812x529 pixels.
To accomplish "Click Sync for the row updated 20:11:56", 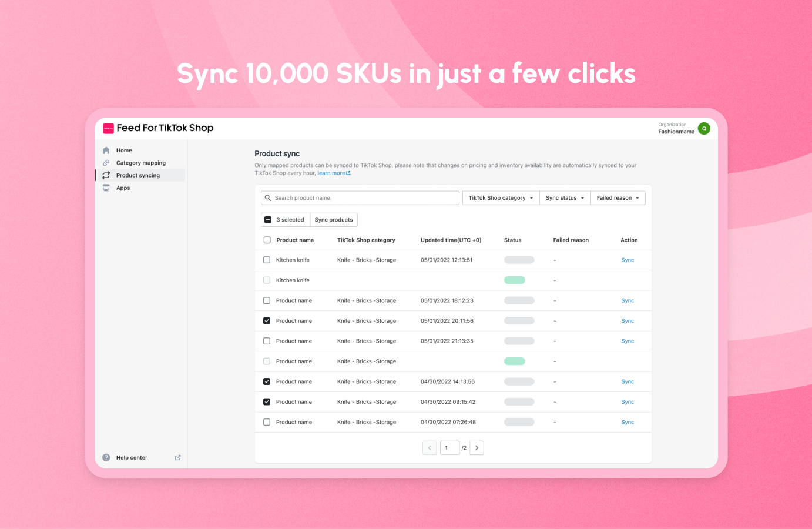I will point(628,321).
